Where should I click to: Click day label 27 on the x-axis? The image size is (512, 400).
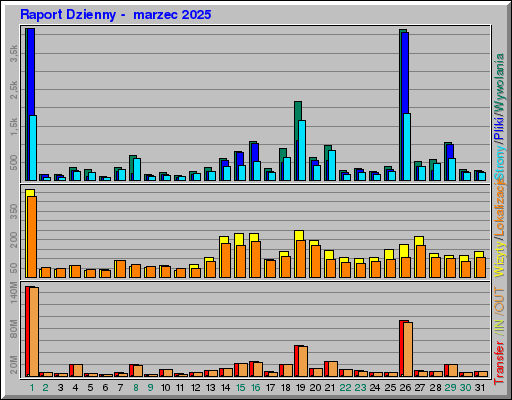click(x=420, y=388)
